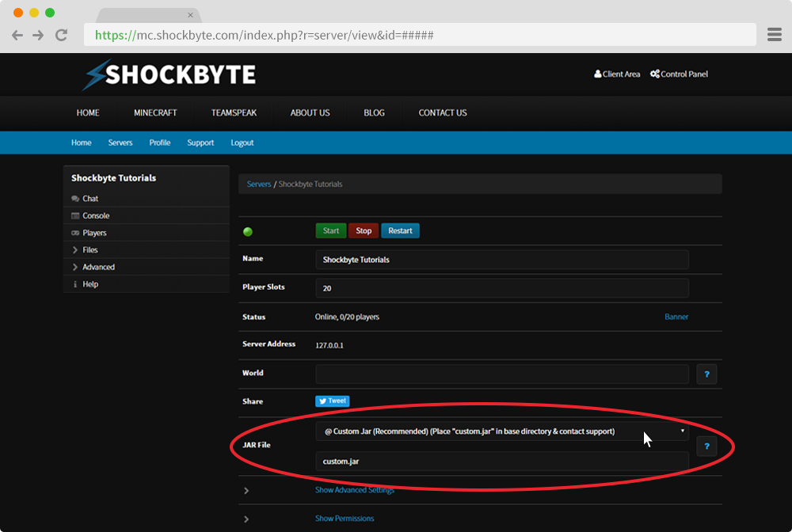
Task: Click the Tweet share button
Action: (x=333, y=401)
